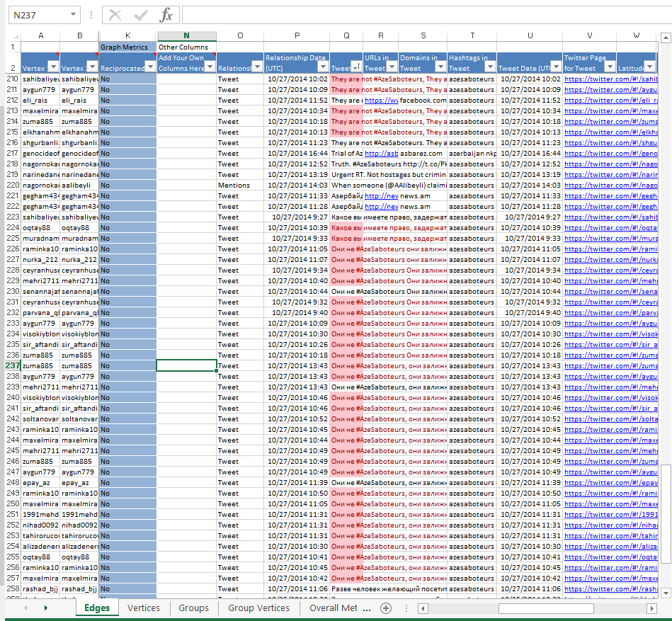Click the Cancel X icon in formula bar
The height and width of the screenshot is (621, 672).
(x=115, y=16)
